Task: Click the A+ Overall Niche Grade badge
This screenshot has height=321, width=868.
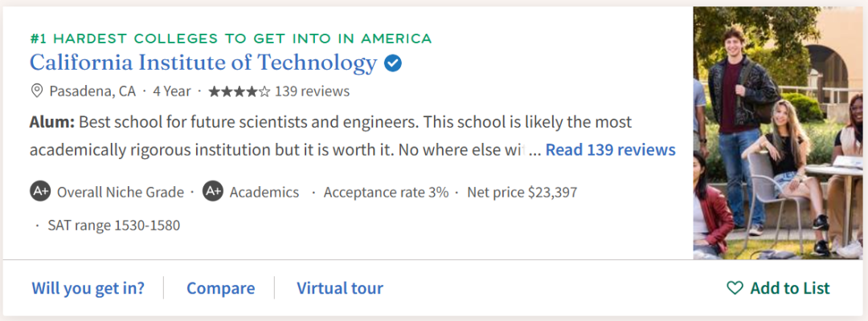Action: click(x=40, y=192)
